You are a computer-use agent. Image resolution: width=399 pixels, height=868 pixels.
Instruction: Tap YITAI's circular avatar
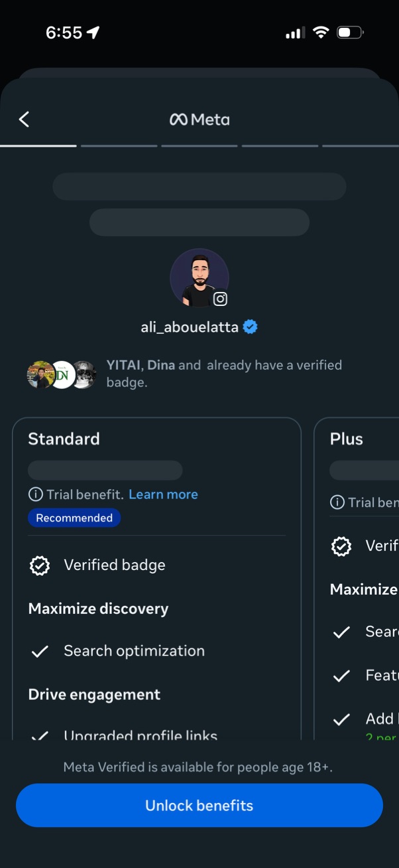point(40,374)
